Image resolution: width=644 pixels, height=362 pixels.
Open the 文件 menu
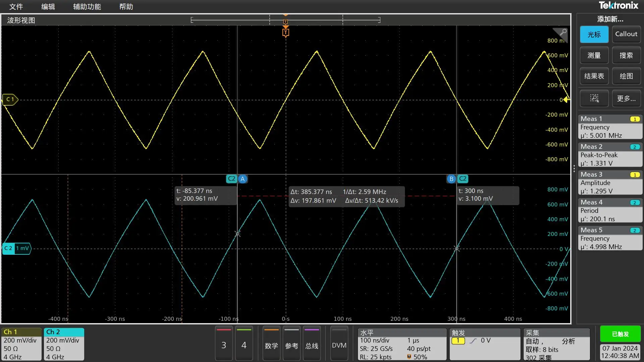pyautogui.click(x=16, y=7)
